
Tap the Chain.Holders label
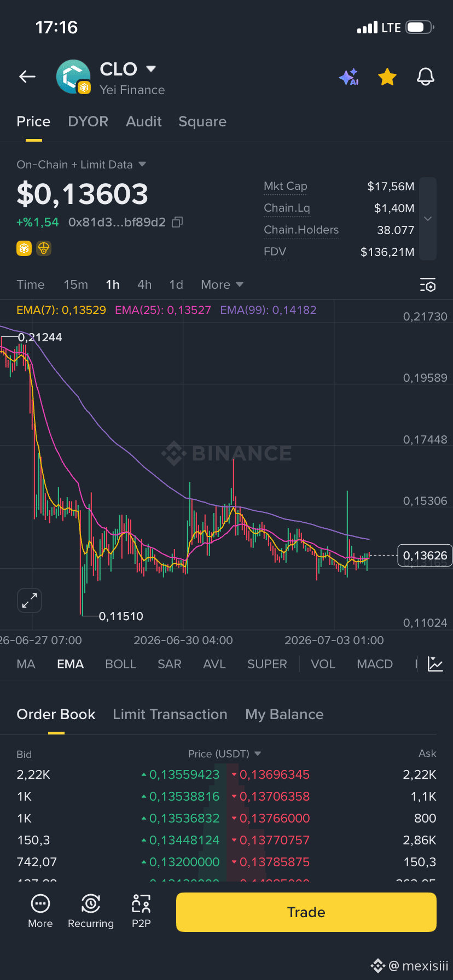301,230
